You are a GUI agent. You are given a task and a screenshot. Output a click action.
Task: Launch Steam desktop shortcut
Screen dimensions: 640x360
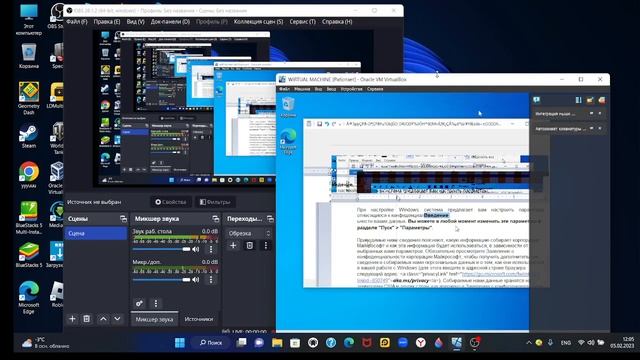29,136
